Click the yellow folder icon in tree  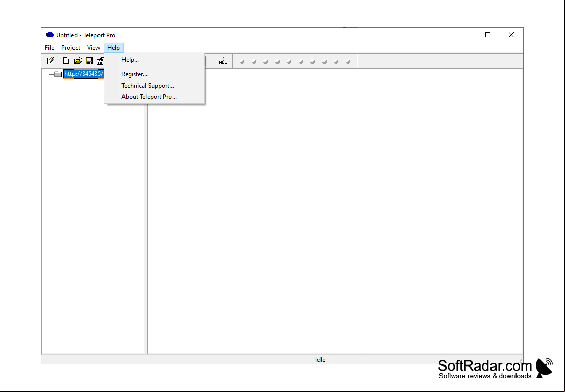click(x=58, y=74)
